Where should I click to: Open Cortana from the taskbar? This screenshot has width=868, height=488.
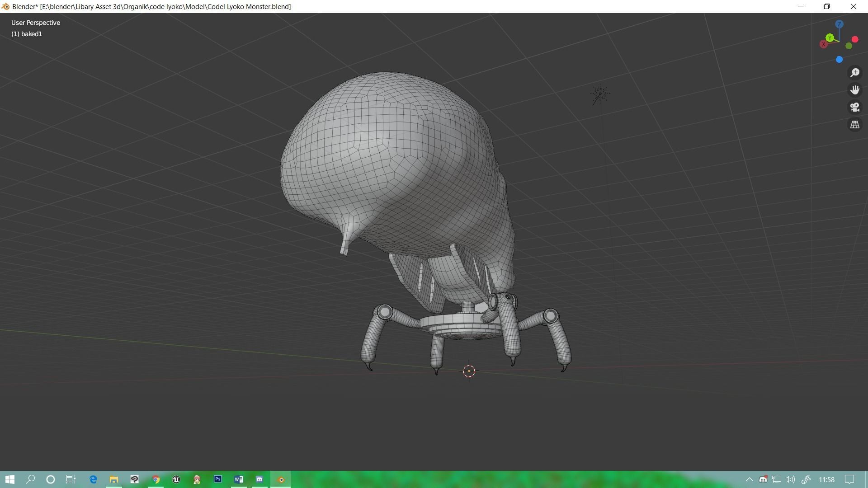[x=51, y=479]
